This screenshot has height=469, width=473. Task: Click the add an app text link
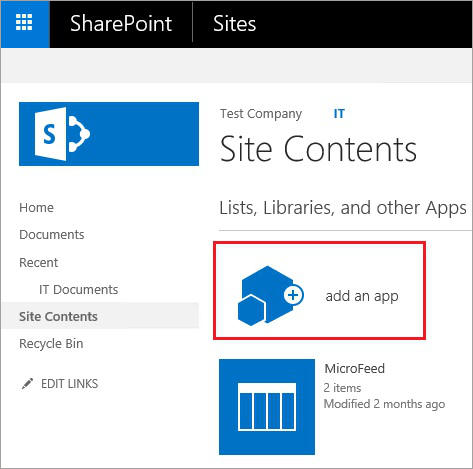click(362, 296)
